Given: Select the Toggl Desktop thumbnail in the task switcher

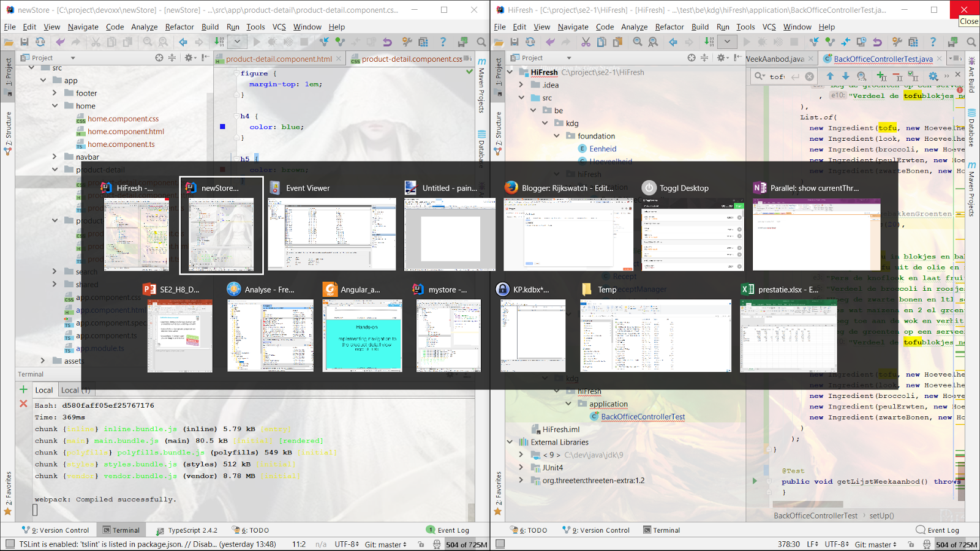Looking at the screenshot, I should point(692,234).
